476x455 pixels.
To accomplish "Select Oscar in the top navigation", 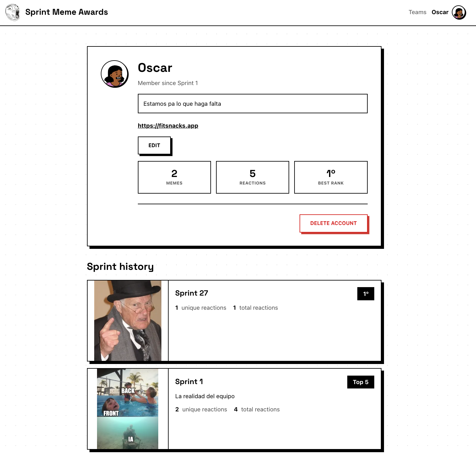I will click(440, 12).
